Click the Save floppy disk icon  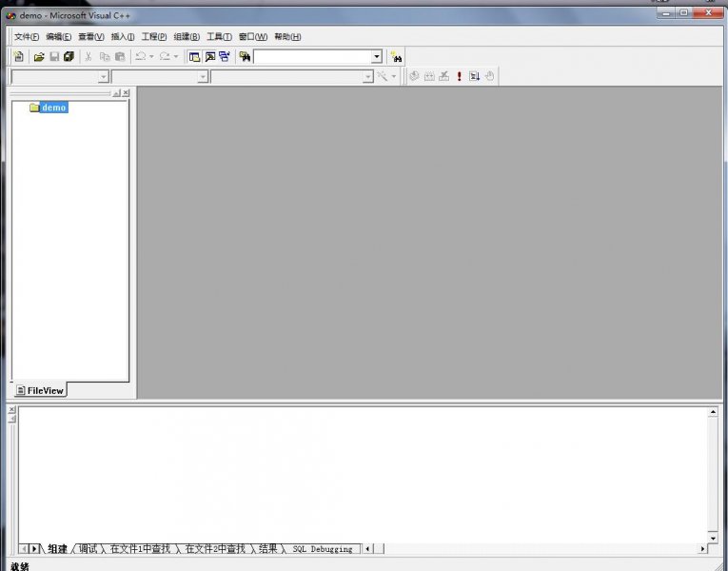(54, 57)
